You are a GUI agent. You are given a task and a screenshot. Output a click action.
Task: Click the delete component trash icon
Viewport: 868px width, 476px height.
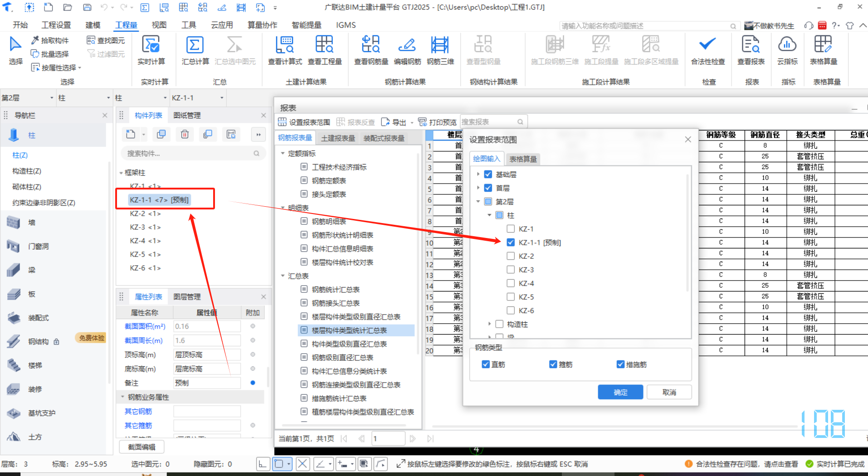[185, 134]
